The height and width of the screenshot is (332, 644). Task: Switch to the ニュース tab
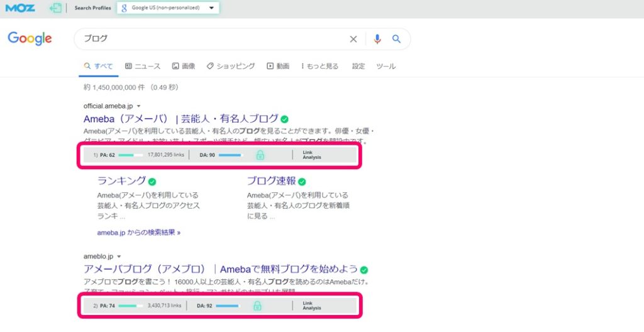click(143, 66)
